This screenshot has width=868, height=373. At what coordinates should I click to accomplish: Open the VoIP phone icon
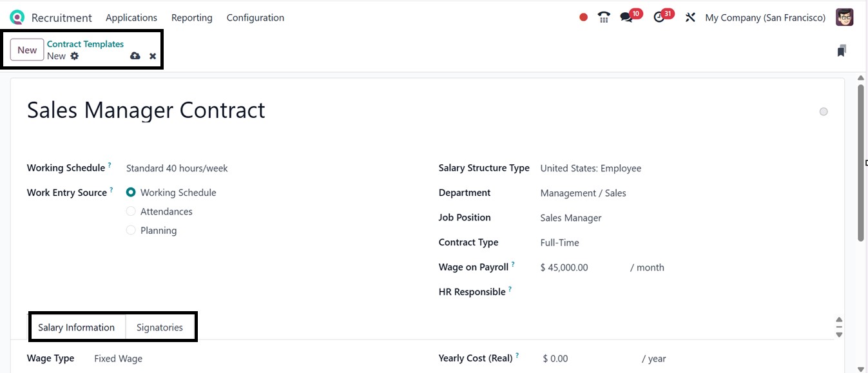coord(604,17)
